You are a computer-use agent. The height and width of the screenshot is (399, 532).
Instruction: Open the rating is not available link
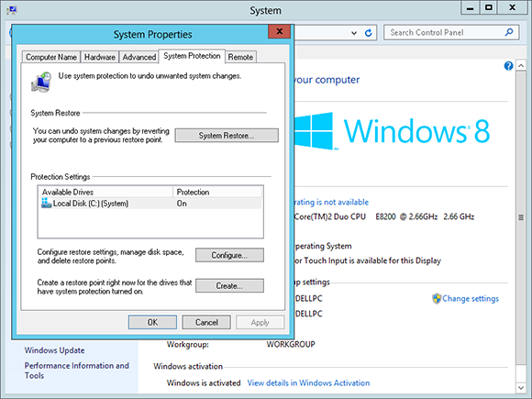point(331,202)
